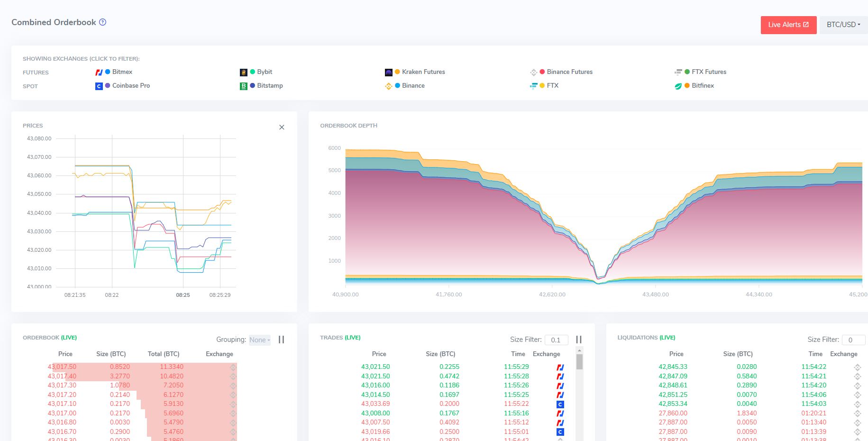Click exchange icon on orderbook 43,017.50 row
Screen dimensions: 868x441
tap(233, 367)
